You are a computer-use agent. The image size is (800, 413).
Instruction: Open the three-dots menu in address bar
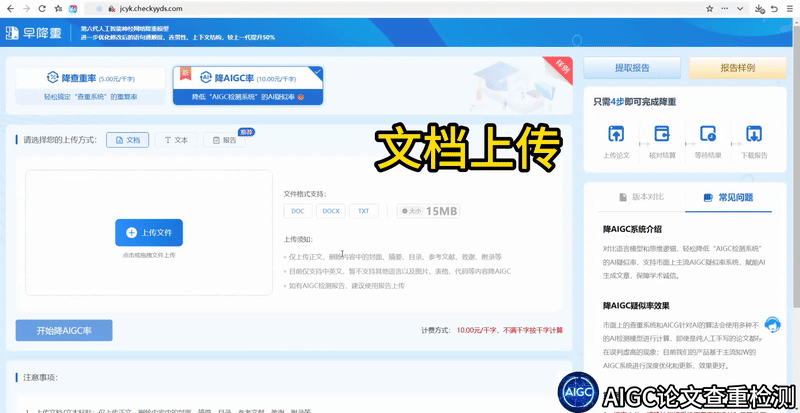pos(725,9)
